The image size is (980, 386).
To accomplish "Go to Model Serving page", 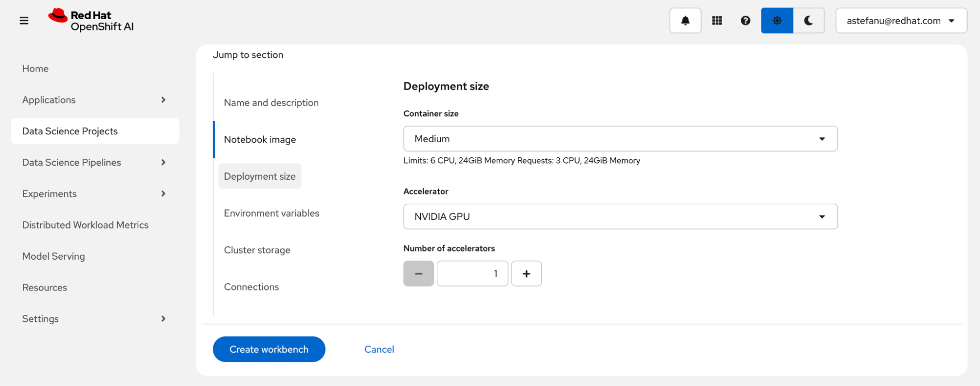I will (x=53, y=256).
